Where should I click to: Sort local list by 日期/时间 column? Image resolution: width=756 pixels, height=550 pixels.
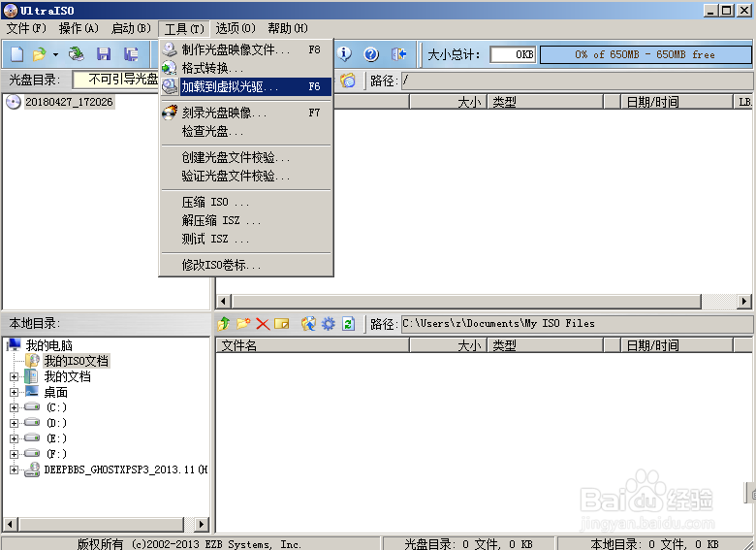point(677,345)
